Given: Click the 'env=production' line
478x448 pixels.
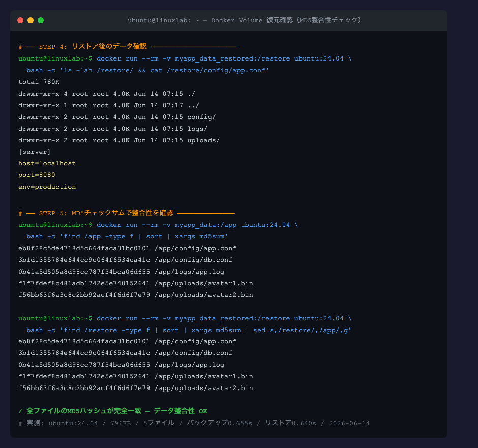Looking at the screenshot, I should (47, 187).
